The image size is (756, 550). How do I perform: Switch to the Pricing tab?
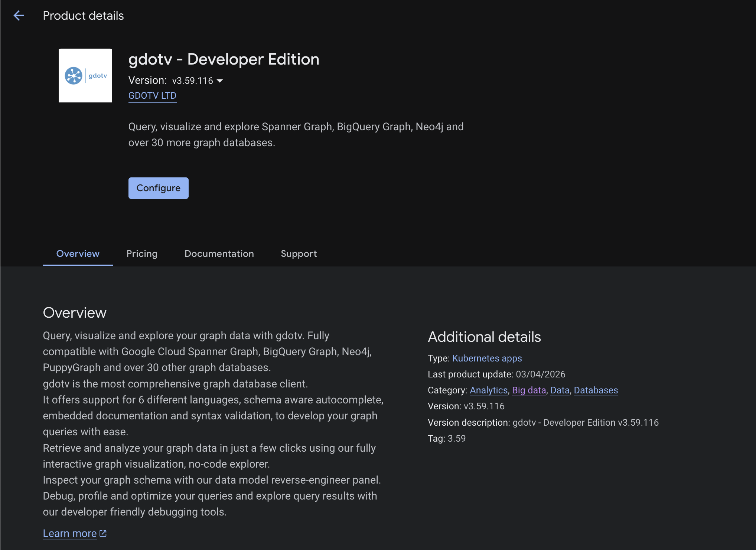pyautogui.click(x=142, y=253)
